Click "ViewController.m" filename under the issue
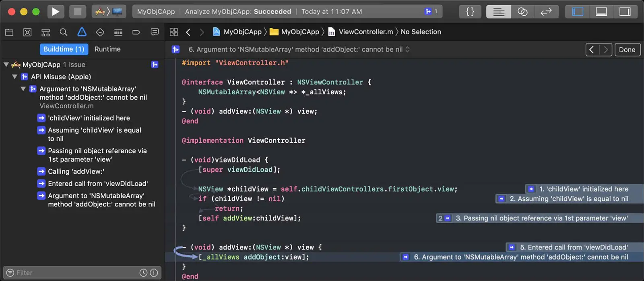 66,106
